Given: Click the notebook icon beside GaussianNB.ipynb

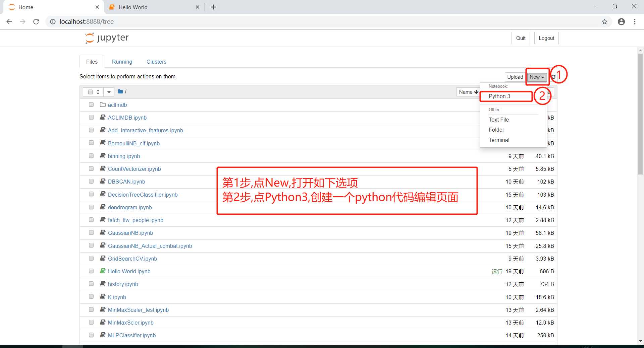Looking at the screenshot, I should point(103,232).
